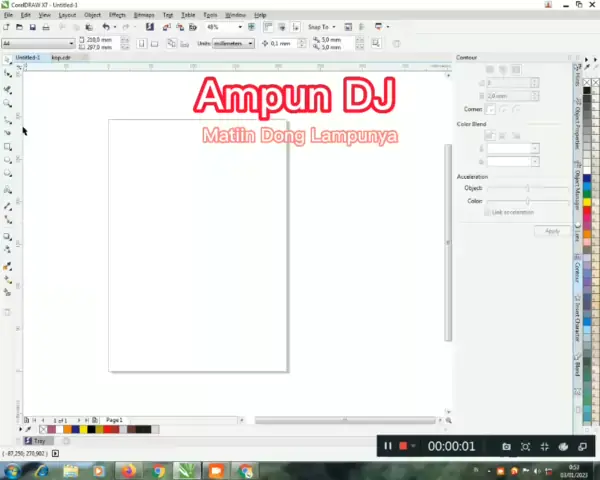Select the Pick tool in the toolbox
This screenshot has height=480, width=600.
[x=8, y=61]
